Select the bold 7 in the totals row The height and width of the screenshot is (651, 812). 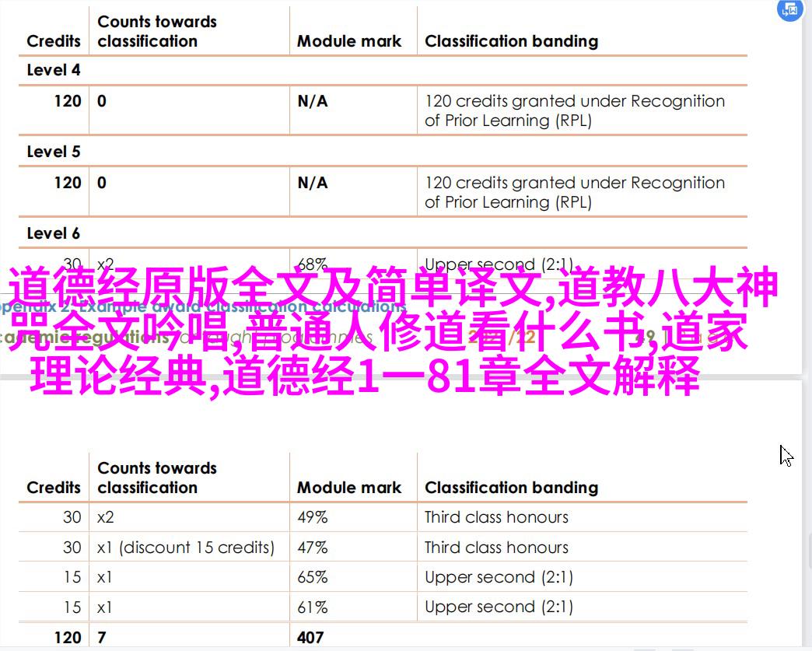[101, 637]
